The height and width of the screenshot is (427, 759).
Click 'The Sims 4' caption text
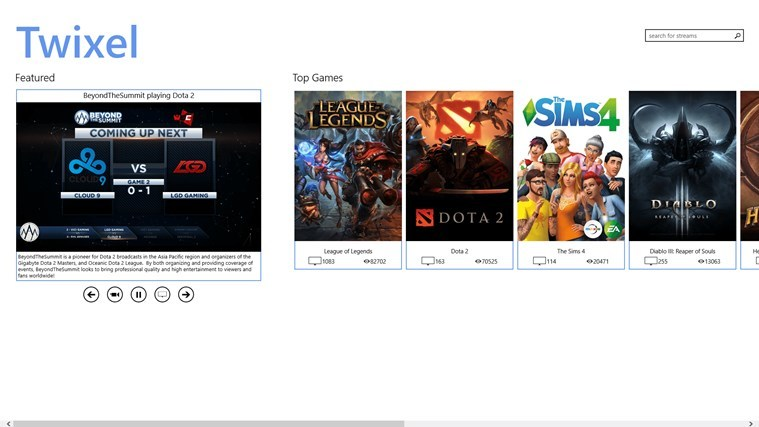click(571, 251)
